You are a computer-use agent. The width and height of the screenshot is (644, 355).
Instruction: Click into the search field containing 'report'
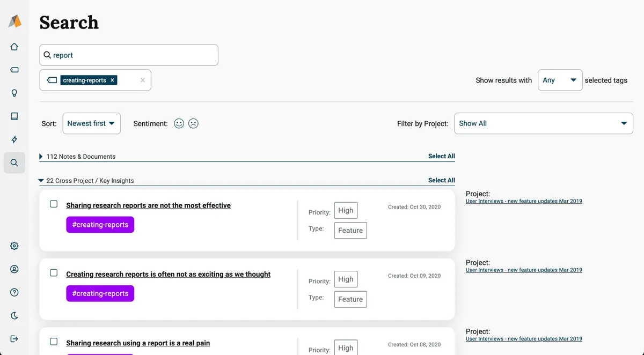129,55
